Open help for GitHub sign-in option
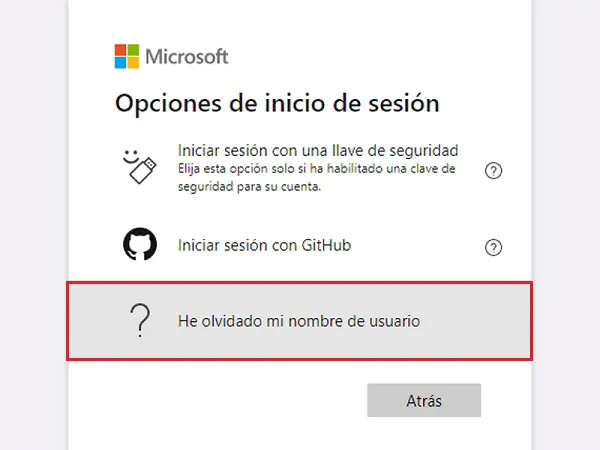 point(492,247)
